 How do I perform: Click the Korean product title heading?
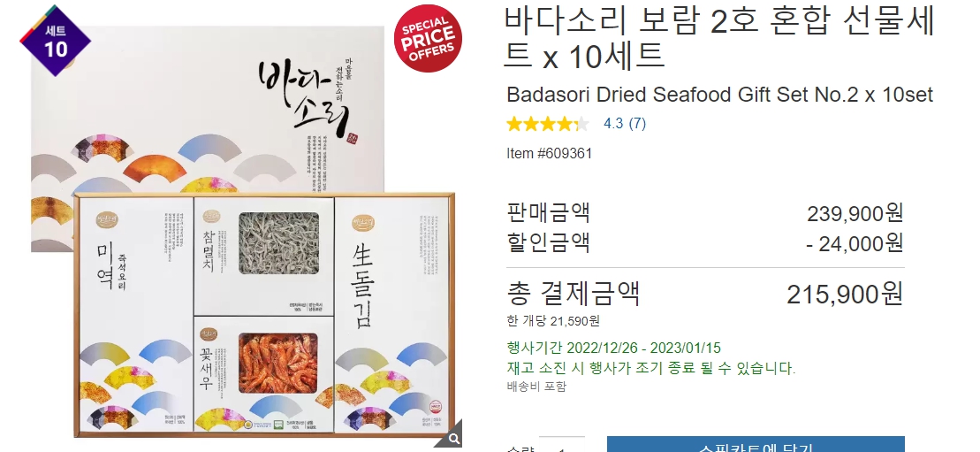719,37
